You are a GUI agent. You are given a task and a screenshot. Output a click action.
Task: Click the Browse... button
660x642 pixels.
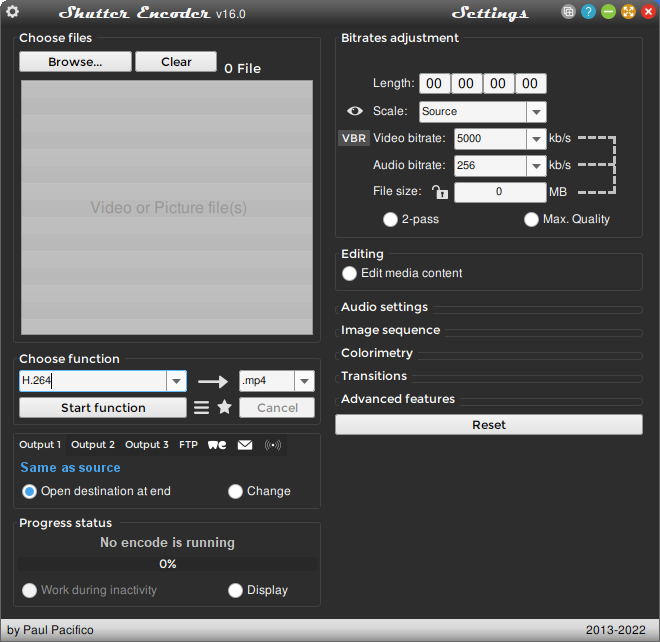(75, 62)
